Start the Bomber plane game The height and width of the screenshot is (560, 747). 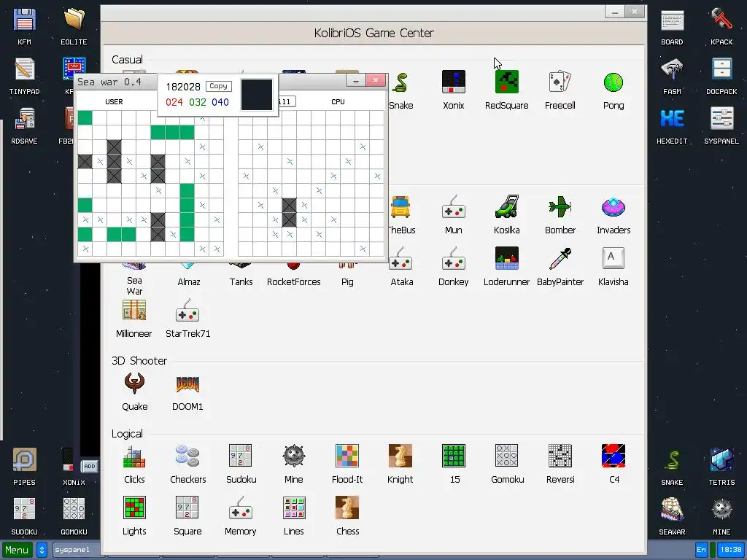pos(560,215)
